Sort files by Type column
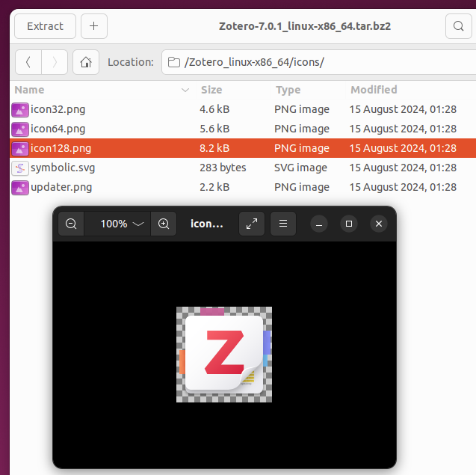 click(x=308, y=90)
